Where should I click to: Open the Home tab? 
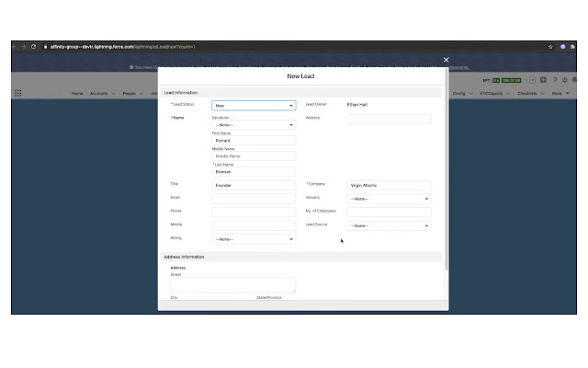tap(77, 93)
